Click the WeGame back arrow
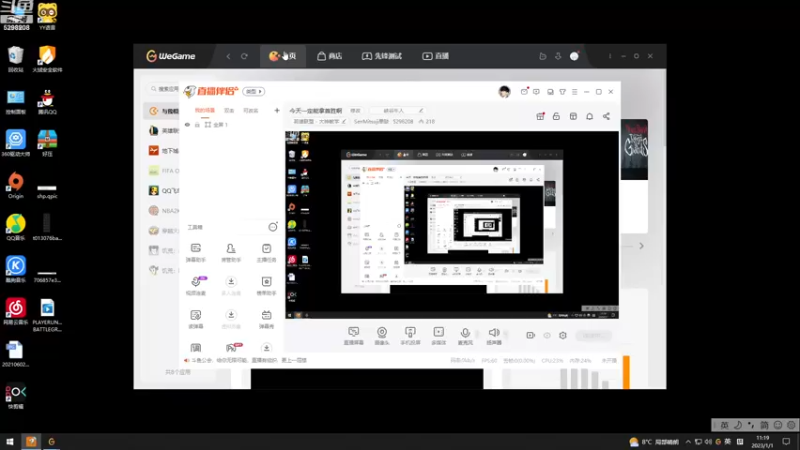Screen dimensions: 800x450 pos(228,56)
